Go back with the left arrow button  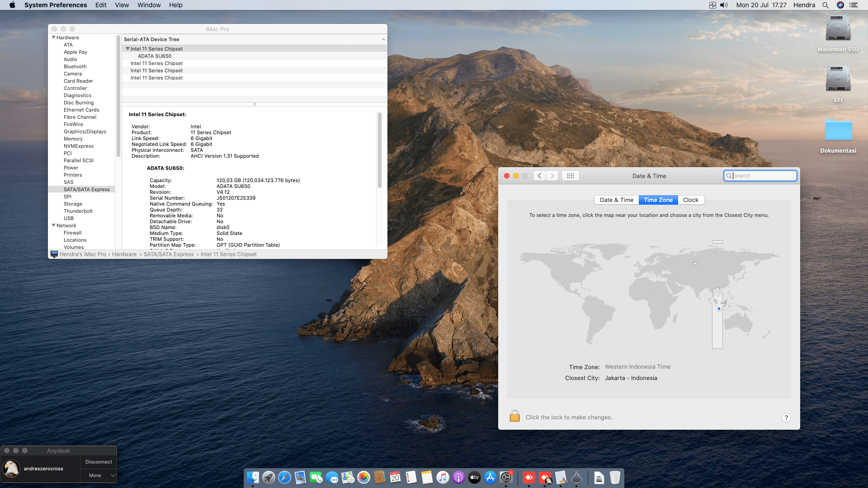pyautogui.click(x=539, y=176)
